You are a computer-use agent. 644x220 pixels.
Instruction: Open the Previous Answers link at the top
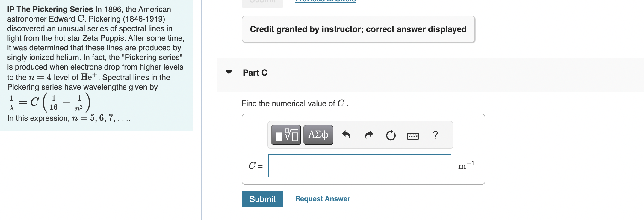(325, 1)
